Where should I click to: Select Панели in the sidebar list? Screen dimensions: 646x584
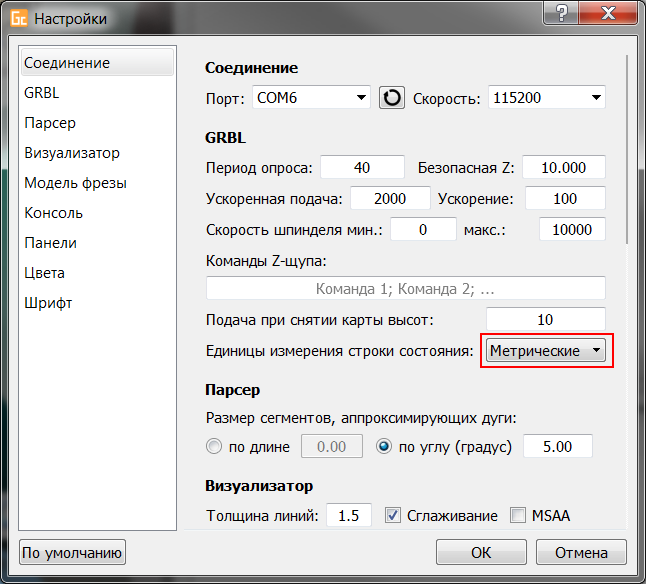[98, 243]
